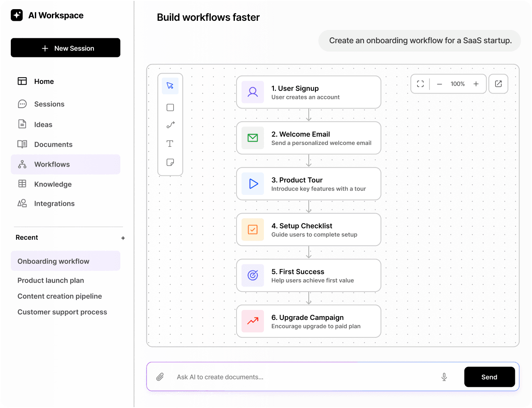
Task: Start a New Session
Action: 66,48
